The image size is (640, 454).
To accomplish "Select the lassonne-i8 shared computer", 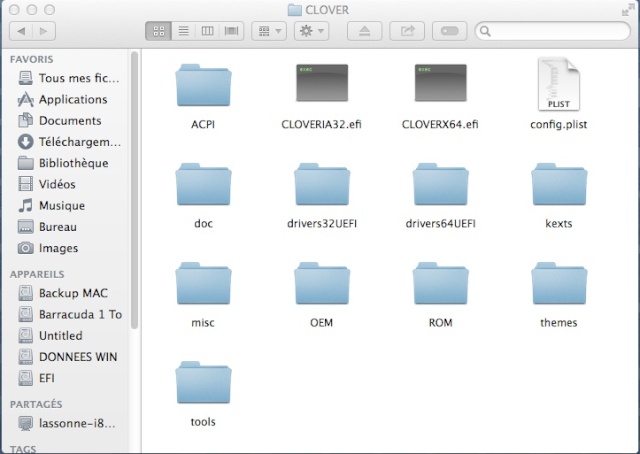I will 67,423.
